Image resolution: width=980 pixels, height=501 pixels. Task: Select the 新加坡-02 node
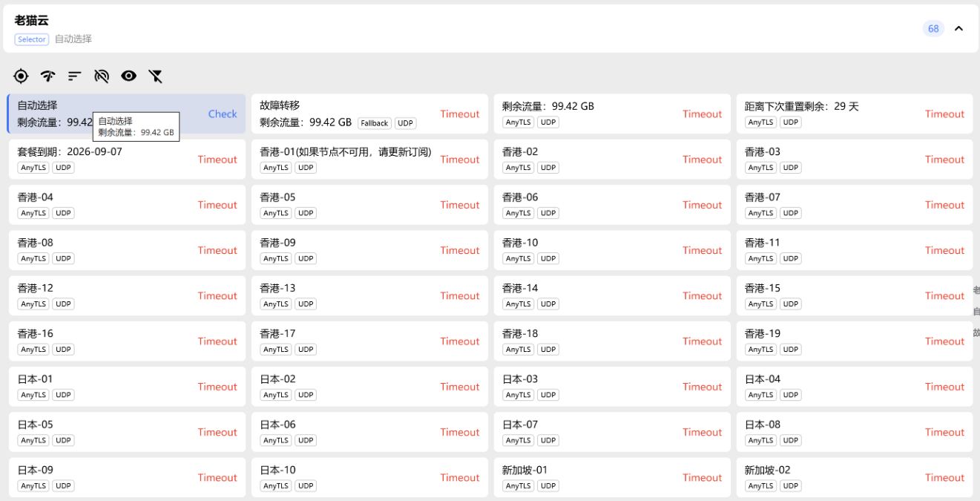point(855,477)
